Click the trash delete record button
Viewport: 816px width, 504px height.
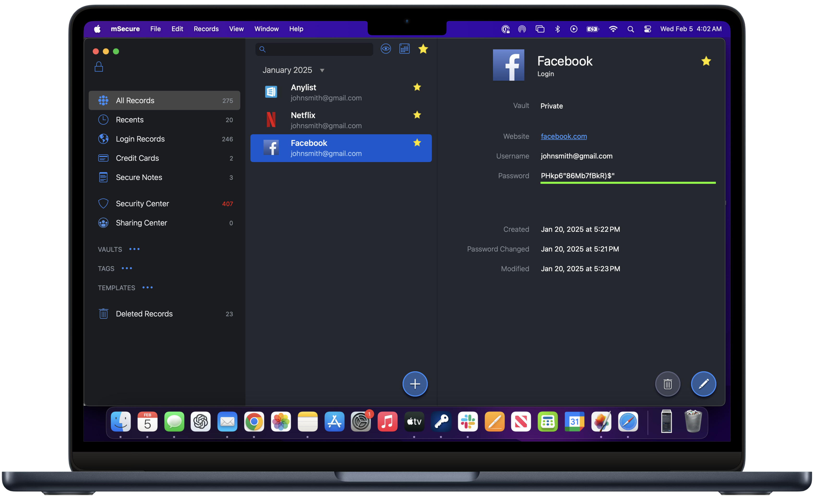[x=667, y=384]
